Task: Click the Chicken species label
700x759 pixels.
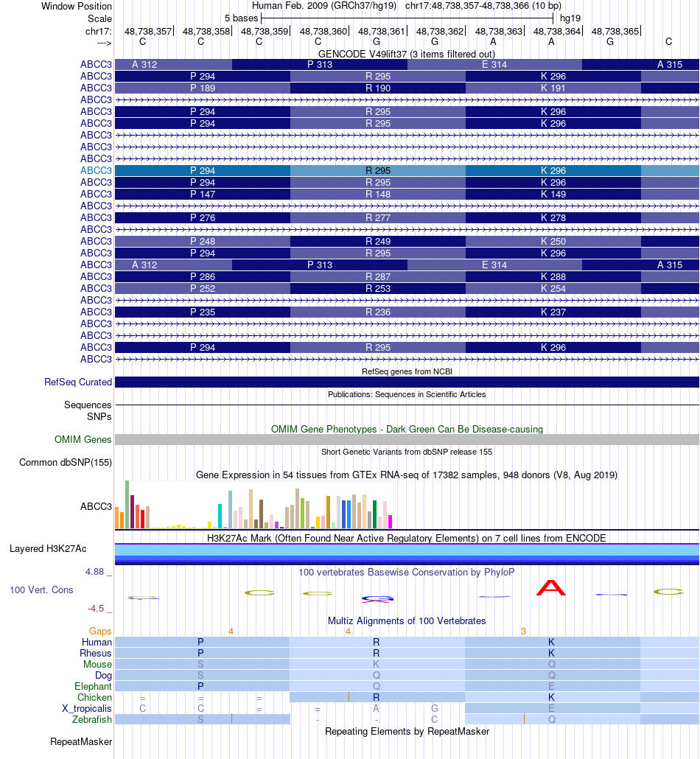Action: [94, 698]
